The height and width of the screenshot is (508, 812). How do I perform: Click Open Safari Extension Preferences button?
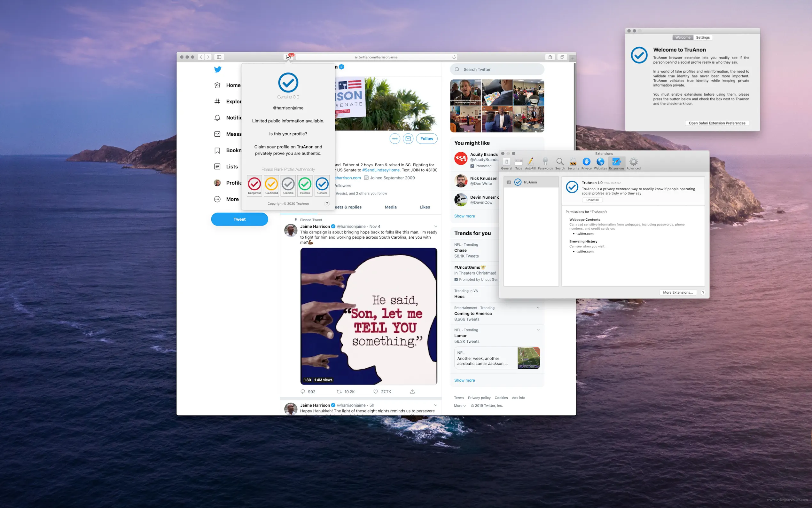(x=717, y=123)
